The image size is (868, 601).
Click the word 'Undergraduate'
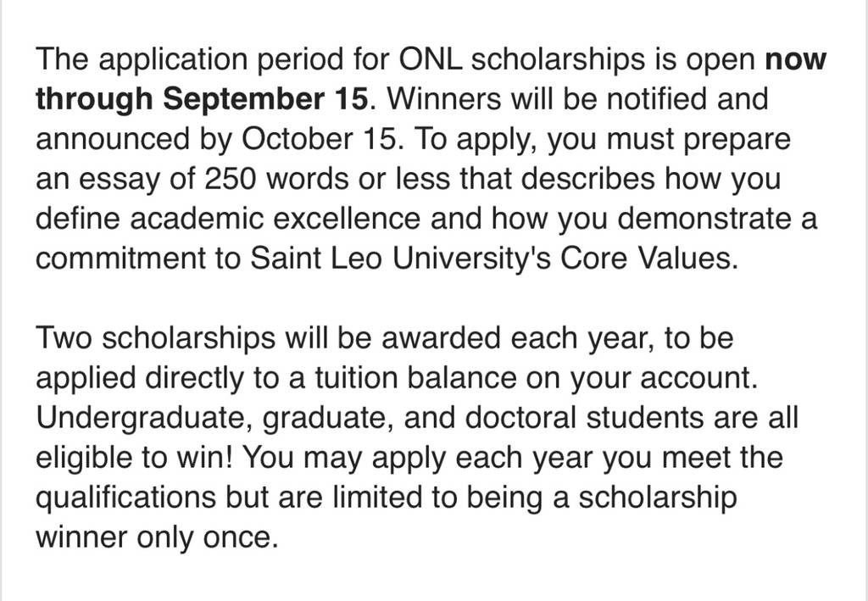click(141, 418)
